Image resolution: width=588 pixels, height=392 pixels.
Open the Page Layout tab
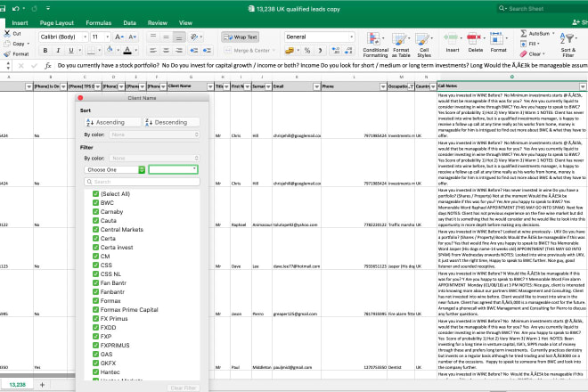(x=57, y=23)
